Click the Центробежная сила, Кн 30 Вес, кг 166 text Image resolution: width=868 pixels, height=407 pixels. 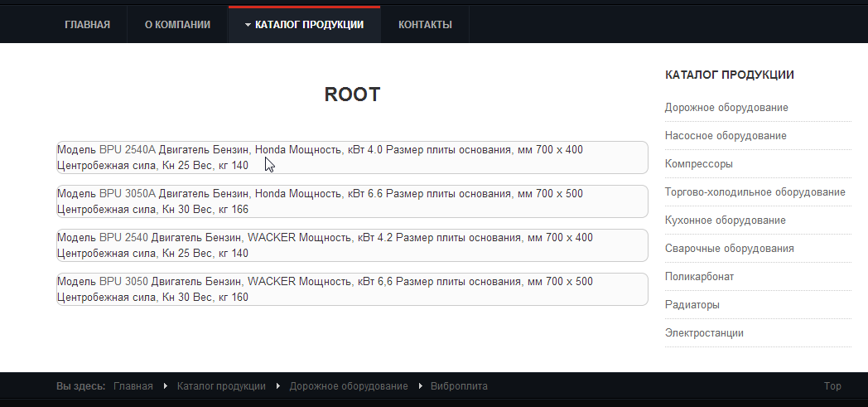(x=152, y=210)
